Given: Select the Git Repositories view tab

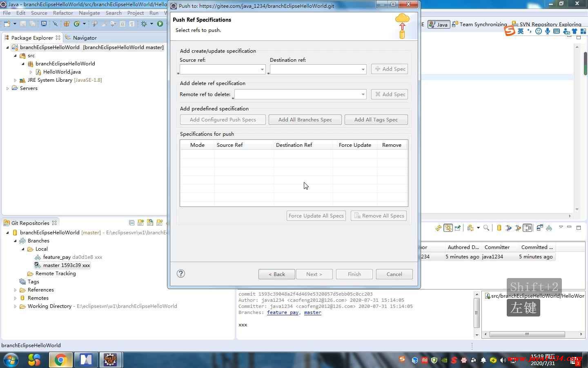Looking at the screenshot, I should tap(30, 223).
